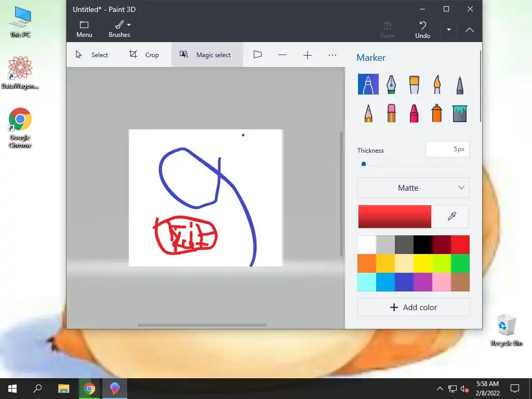Open the Menu folder button

click(x=84, y=29)
